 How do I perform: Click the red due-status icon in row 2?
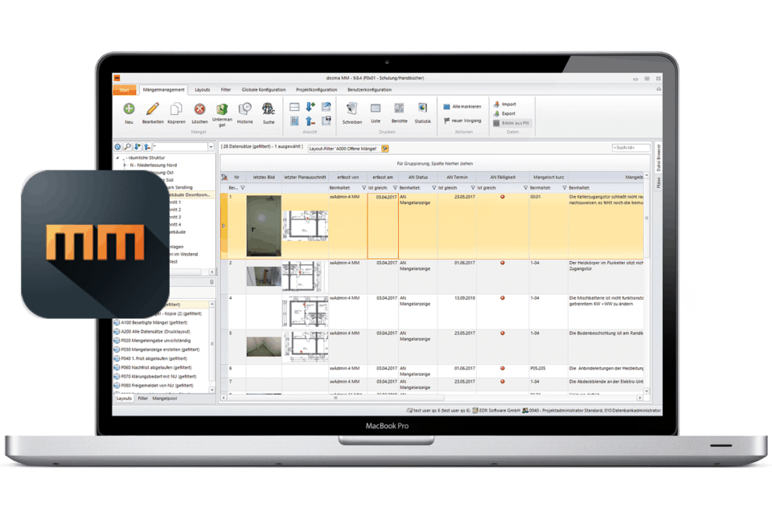point(503,263)
